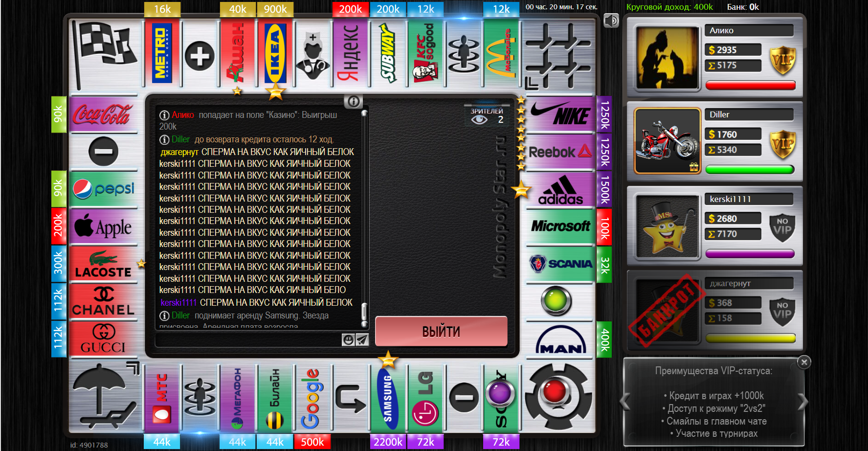Select the GUCCI property field
The width and height of the screenshot is (868, 451).
pyautogui.click(x=104, y=338)
